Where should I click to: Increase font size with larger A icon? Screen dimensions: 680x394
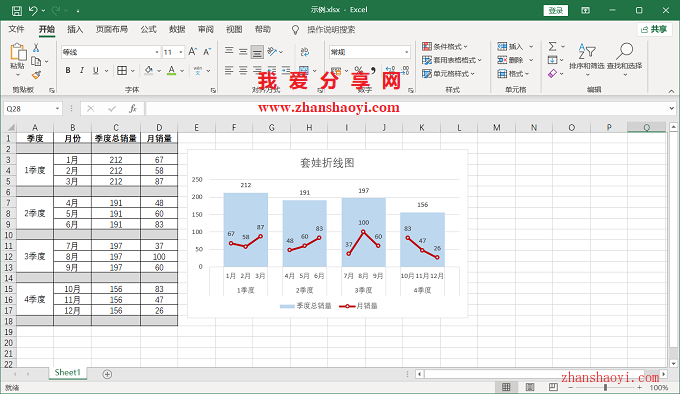(x=193, y=52)
